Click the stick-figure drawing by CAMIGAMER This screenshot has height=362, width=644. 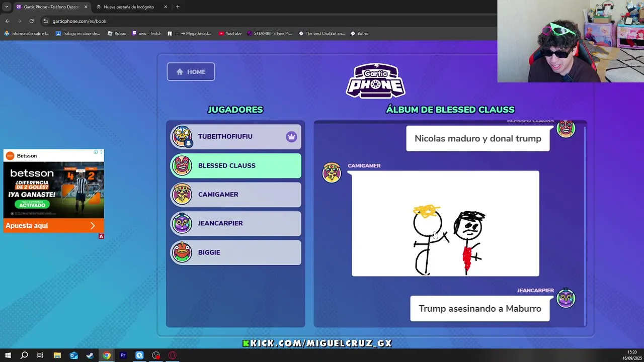click(445, 224)
